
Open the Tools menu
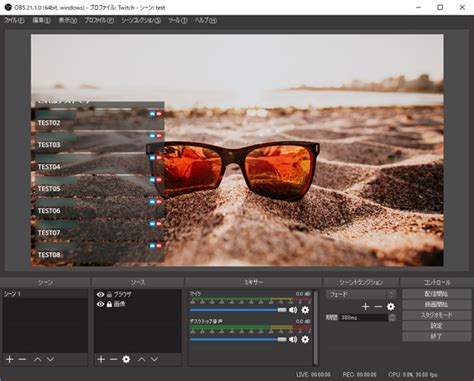click(x=178, y=20)
